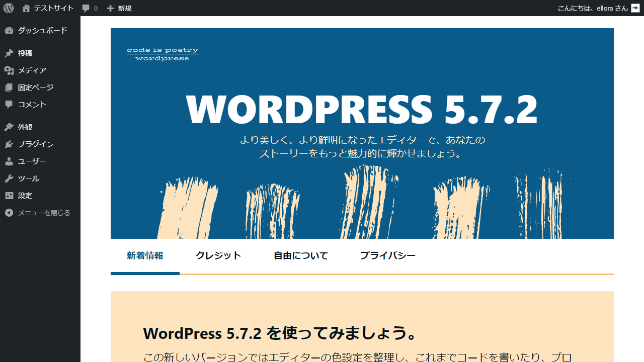Click the comment count 0 in admin bar

click(x=96, y=9)
